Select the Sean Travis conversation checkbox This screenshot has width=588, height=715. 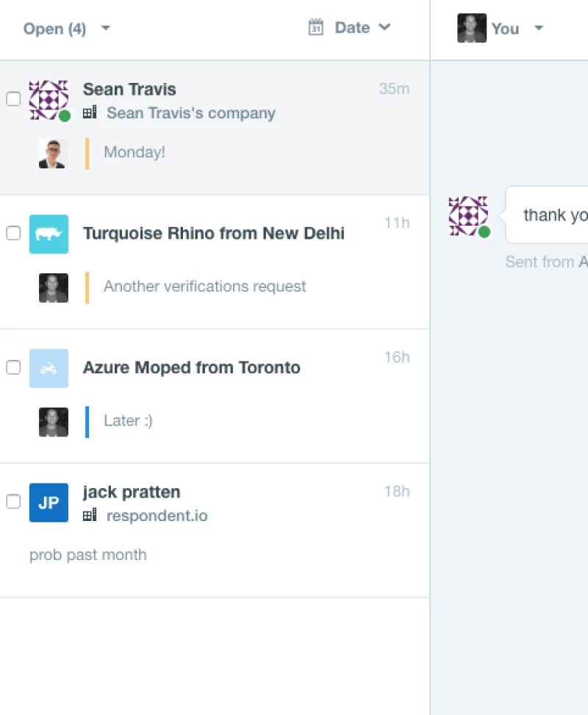pos(13,99)
